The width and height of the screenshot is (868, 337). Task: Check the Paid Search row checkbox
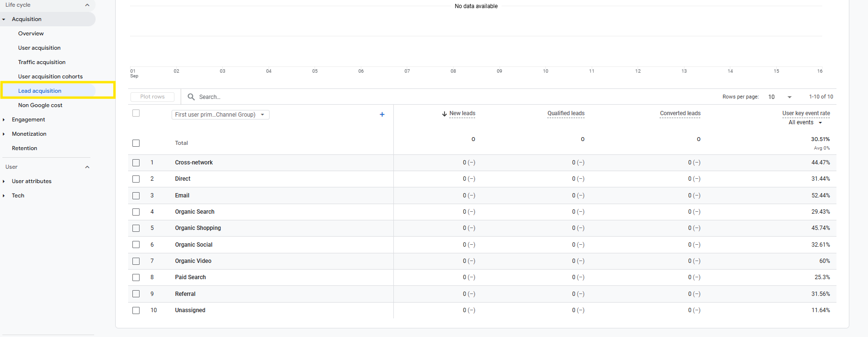[x=136, y=277]
